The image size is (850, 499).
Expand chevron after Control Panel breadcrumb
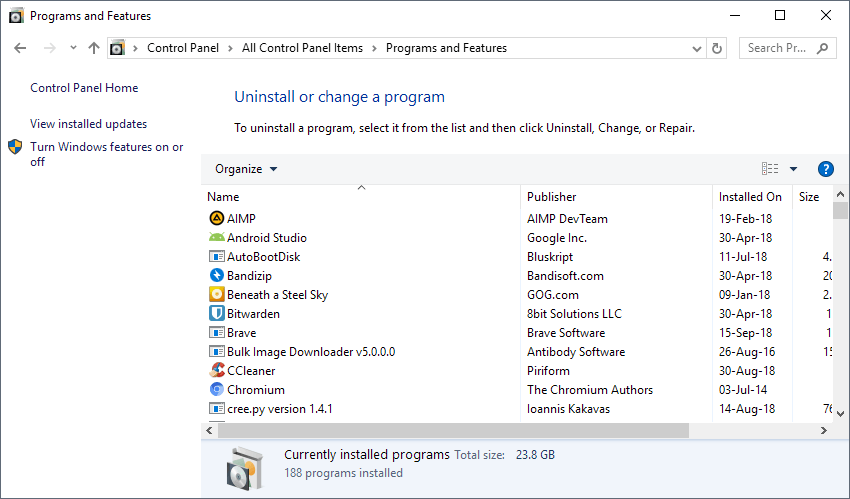point(230,48)
